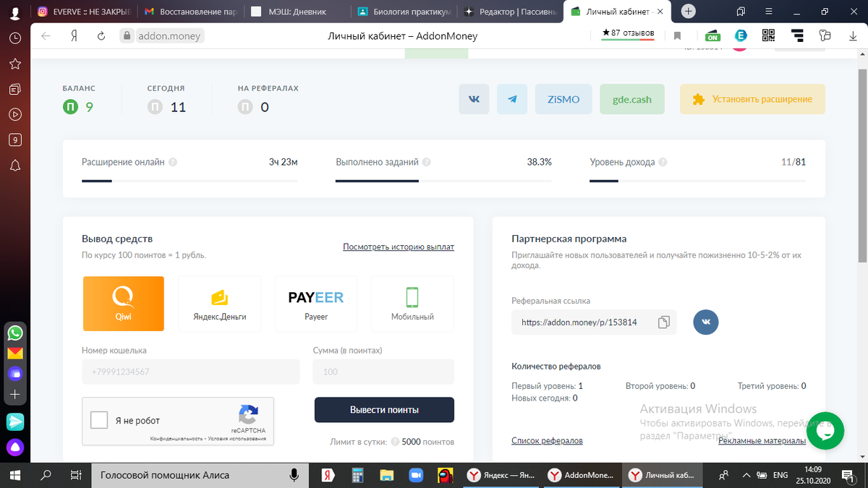Click help icon next to Расширение онлайн
868x488 pixels.
[173, 162]
